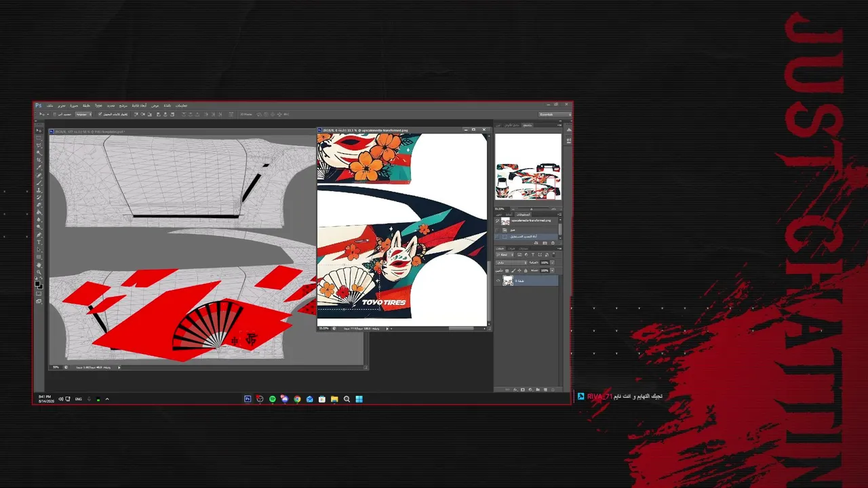Image resolution: width=868 pixels, height=488 pixels.
Task: Toggle lock transparent pixels in the Layers panel
Action: click(x=507, y=270)
